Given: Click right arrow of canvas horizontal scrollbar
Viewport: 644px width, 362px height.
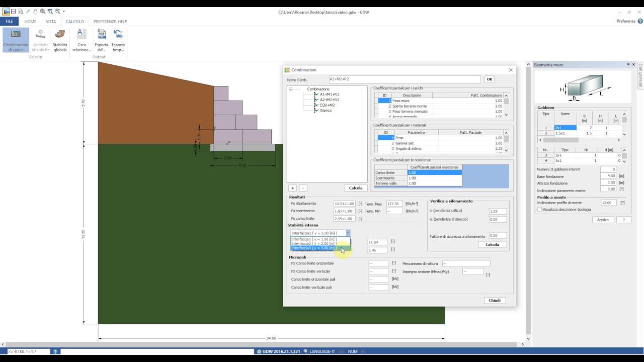Looking at the screenshot, I should tap(522, 344).
